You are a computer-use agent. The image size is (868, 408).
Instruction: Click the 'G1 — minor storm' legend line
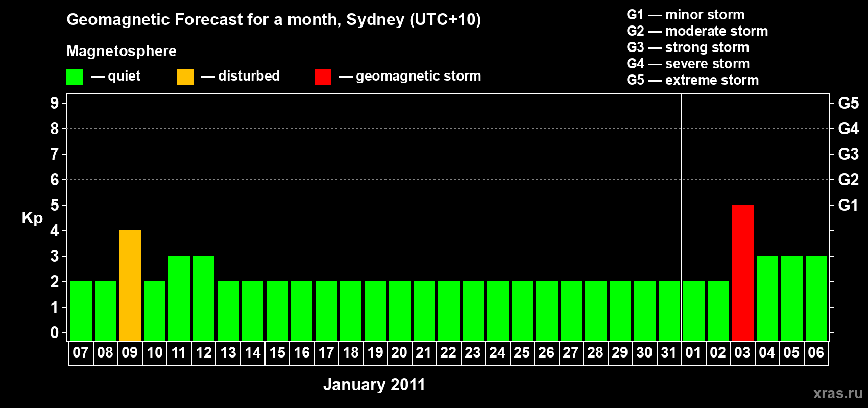(x=686, y=15)
